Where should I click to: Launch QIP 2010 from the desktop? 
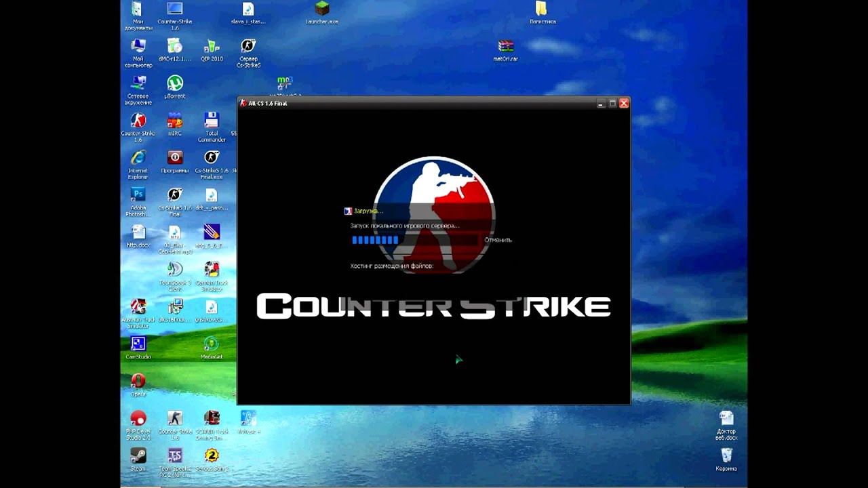click(x=212, y=51)
